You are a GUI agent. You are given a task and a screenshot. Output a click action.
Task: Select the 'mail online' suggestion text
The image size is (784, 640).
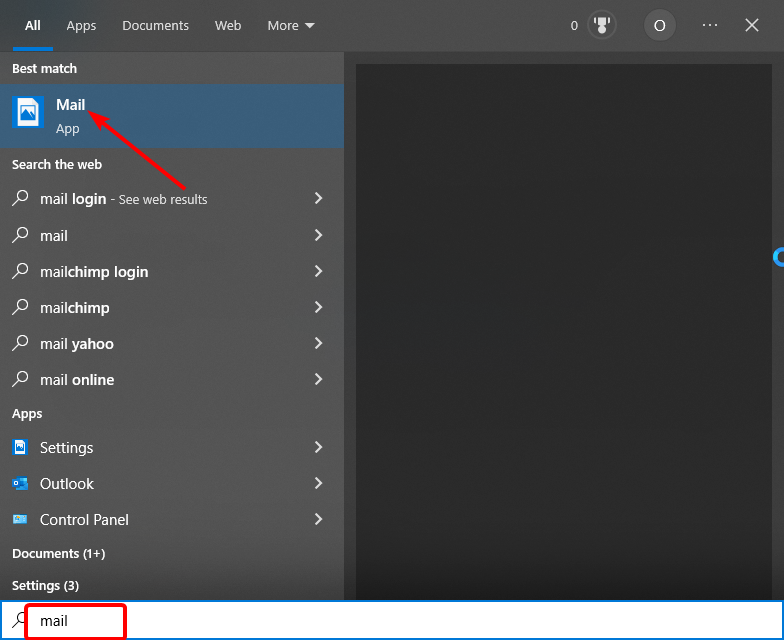77,380
